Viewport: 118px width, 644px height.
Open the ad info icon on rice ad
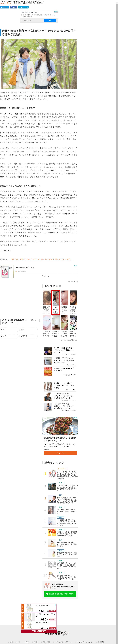(x=75, y=266)
